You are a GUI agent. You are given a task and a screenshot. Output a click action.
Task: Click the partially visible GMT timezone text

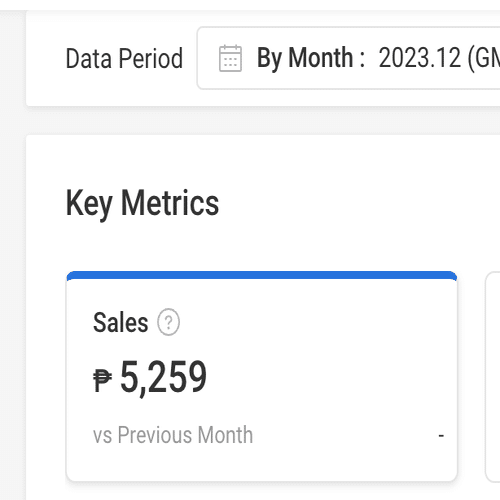click(484, 59)
